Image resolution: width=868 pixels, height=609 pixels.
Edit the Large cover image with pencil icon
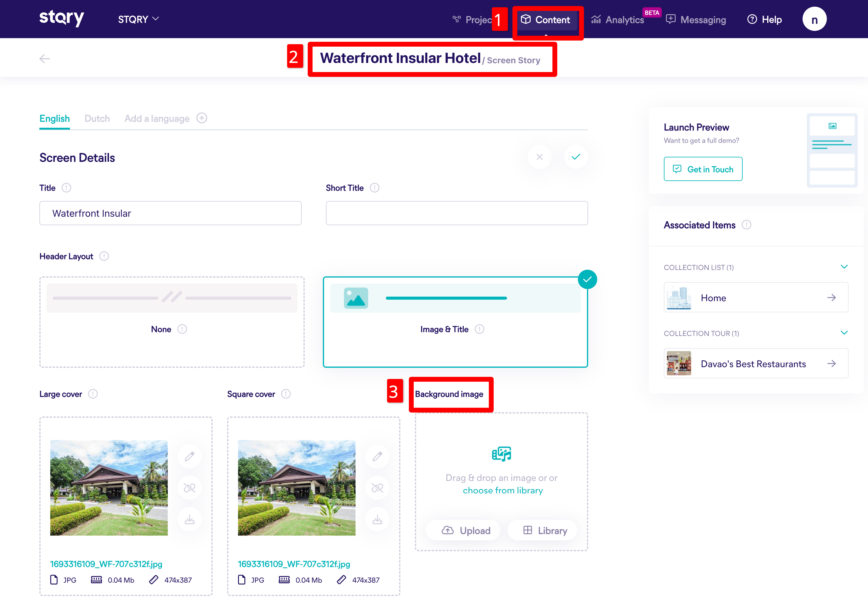click(189, 456)
